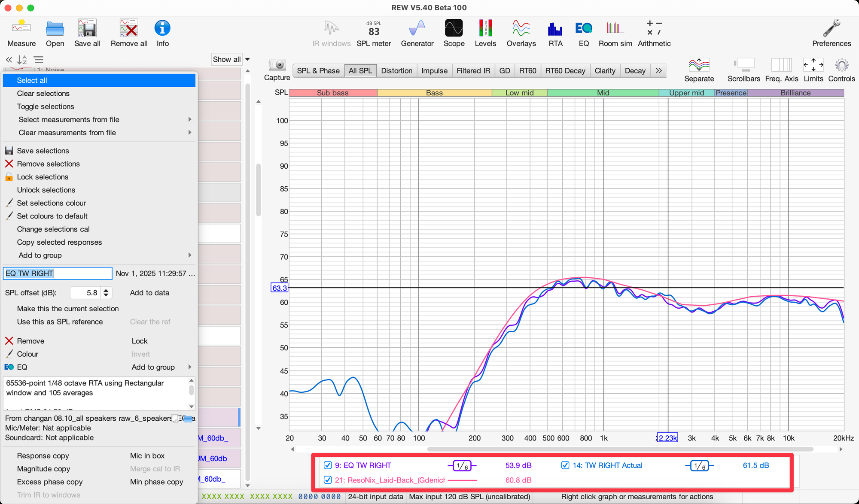Click the Separate traces icon

pos(699,65)
